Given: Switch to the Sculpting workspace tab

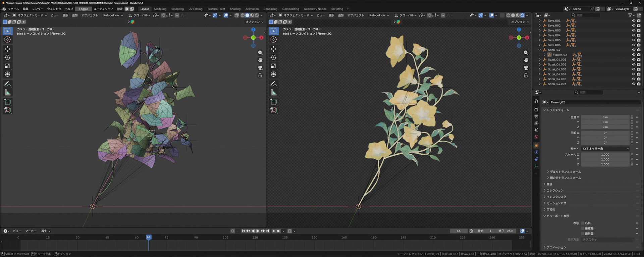Looking at the screenshot, I should coord(177,9).
